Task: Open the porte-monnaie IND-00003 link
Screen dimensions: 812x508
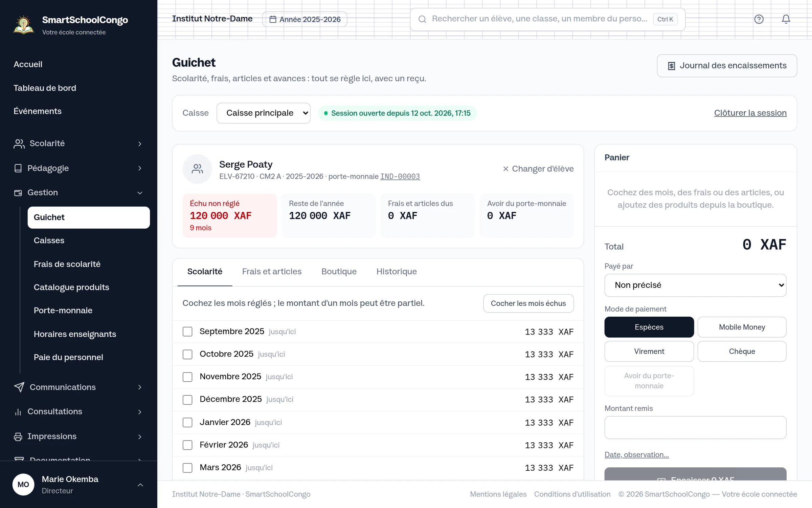Action: coord(400,176)
